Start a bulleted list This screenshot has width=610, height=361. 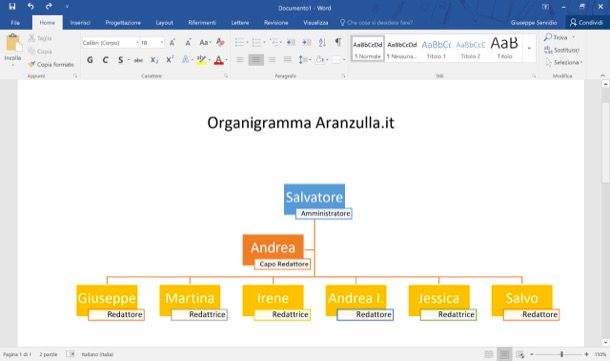(239, 42)
